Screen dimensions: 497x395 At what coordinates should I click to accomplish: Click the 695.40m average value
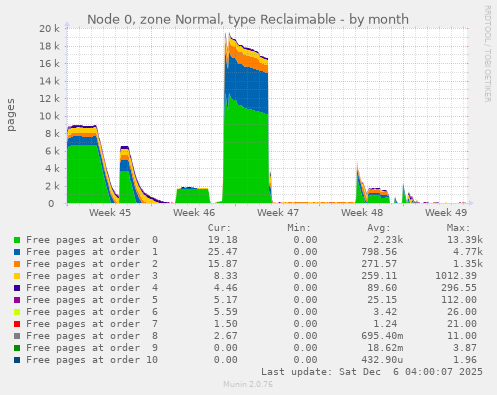point(382,336)
